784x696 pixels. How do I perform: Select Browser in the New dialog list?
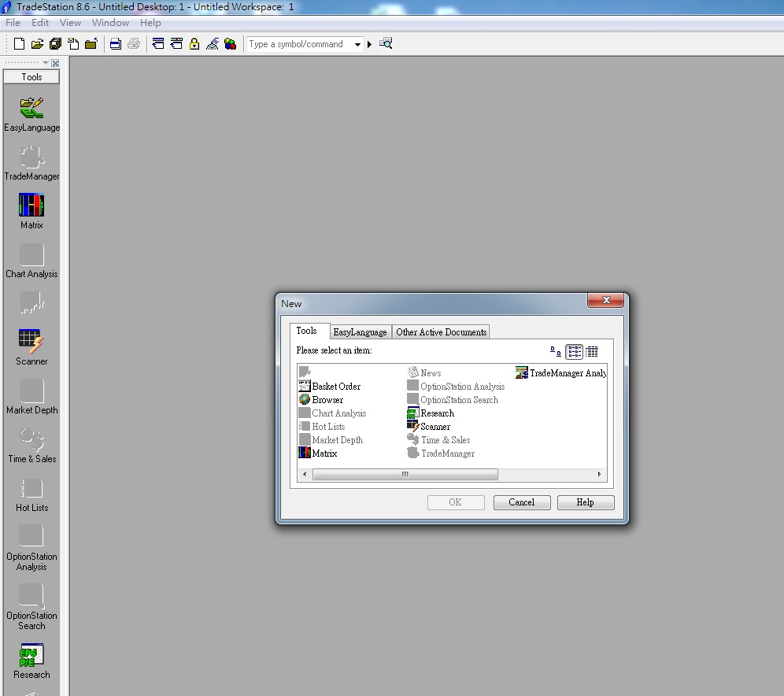point(321,400)
